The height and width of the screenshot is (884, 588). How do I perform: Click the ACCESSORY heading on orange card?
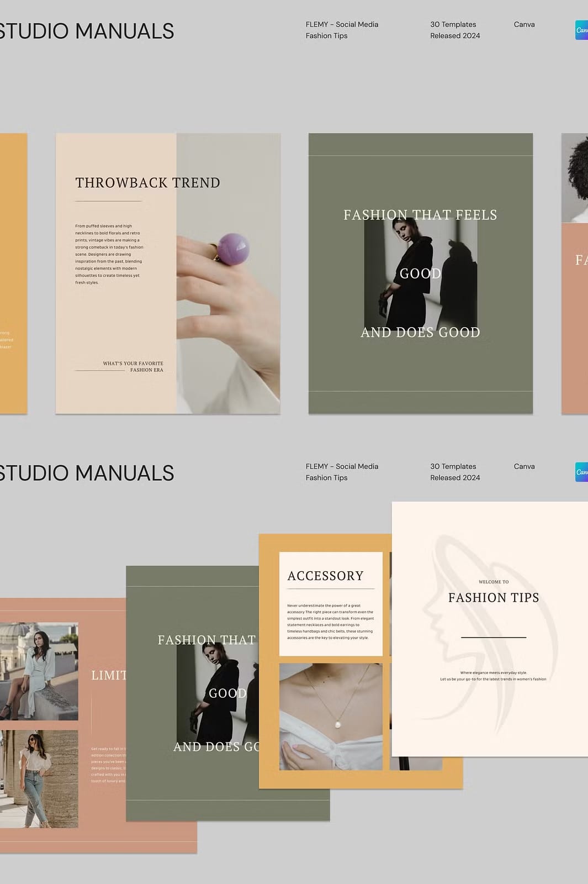(x=325, y=576)
